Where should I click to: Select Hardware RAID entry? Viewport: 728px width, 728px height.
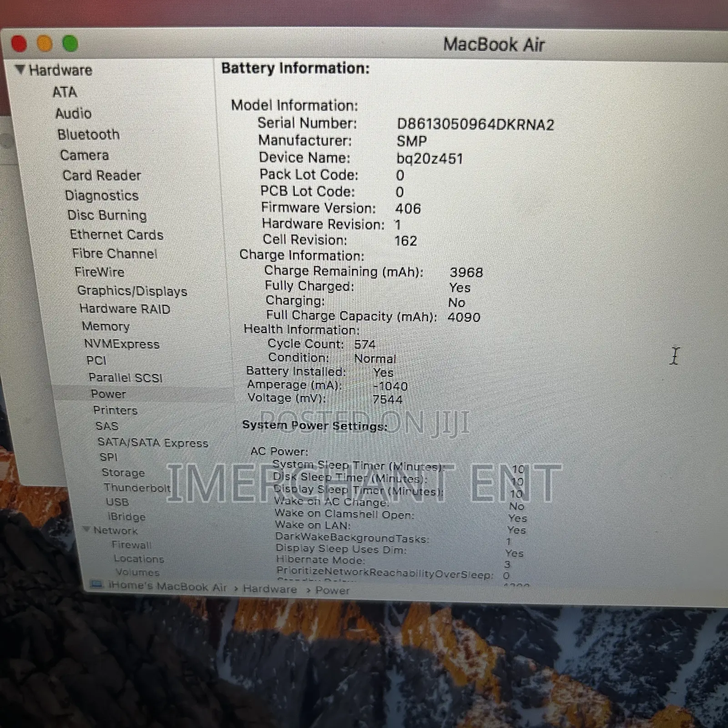pos(125,309)
